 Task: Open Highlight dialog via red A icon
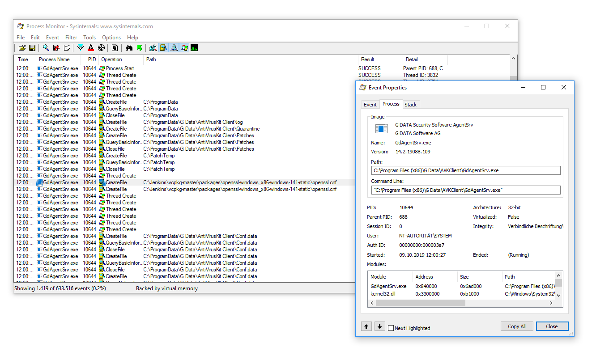tap(91, 48)
